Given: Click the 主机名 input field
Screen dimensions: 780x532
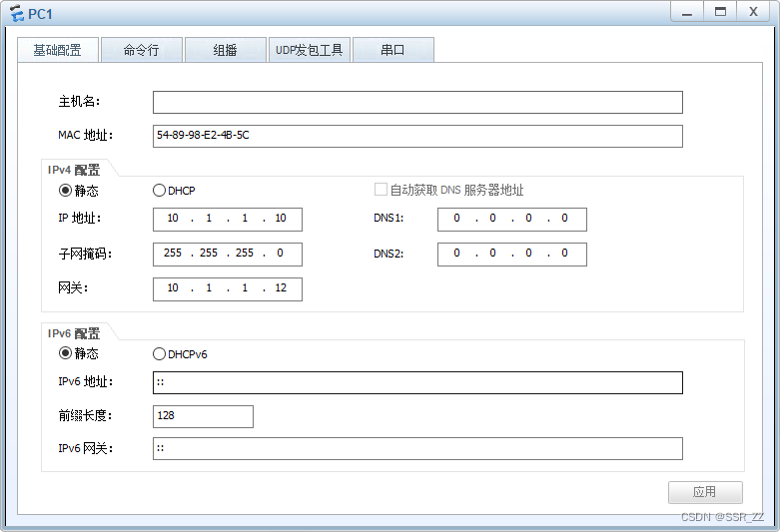Looking at the screenshot, I should (417, 103).
